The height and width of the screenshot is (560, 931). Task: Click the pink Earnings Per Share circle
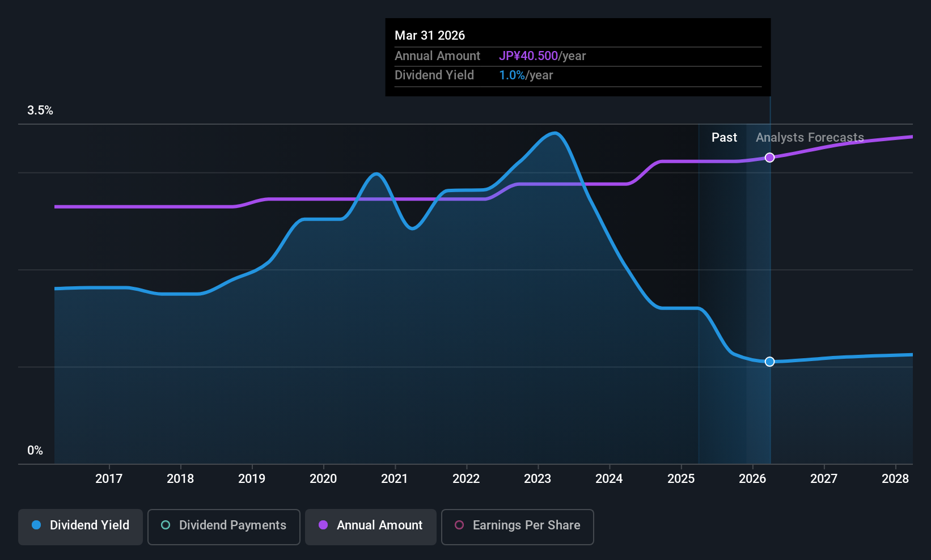[459, 525]
